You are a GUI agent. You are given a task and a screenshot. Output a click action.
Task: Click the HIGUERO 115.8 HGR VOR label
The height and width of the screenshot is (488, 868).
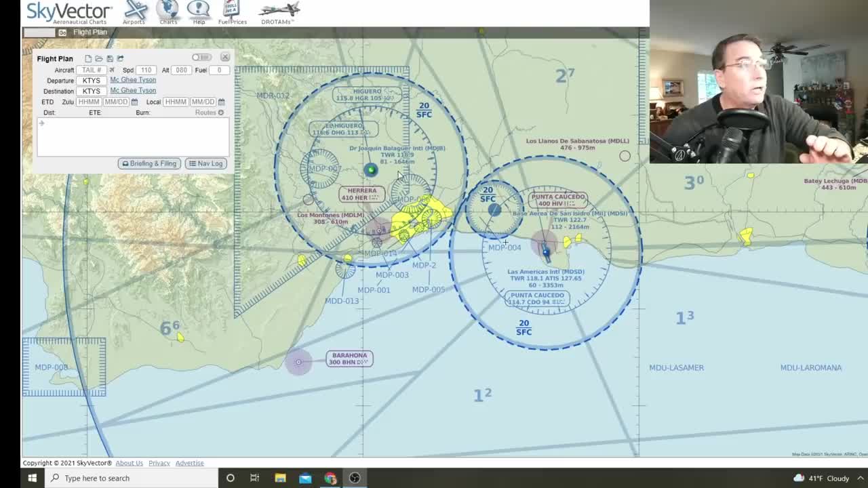[x=368, y=95]
